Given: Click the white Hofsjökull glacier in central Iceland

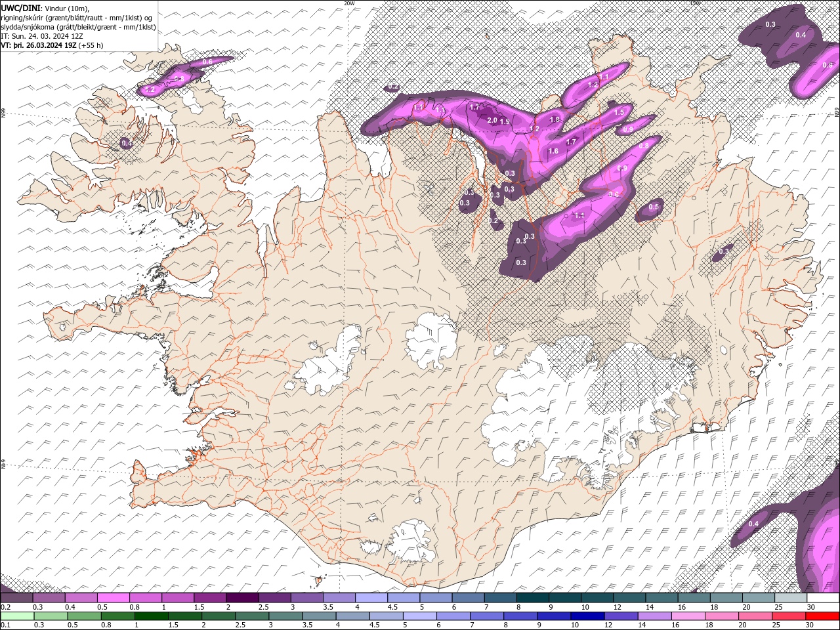Looking at the screenshot, I should [x=431, y=342].
